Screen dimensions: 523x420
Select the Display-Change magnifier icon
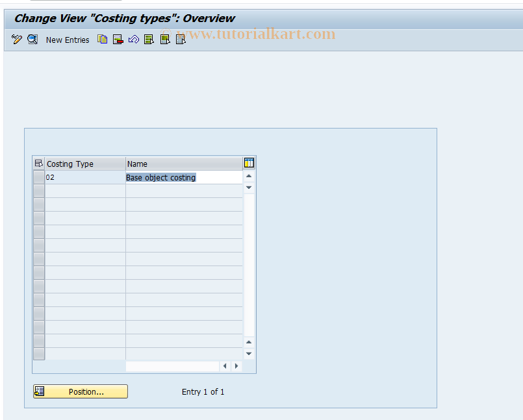pyautogui.click(x=32, y=40)
